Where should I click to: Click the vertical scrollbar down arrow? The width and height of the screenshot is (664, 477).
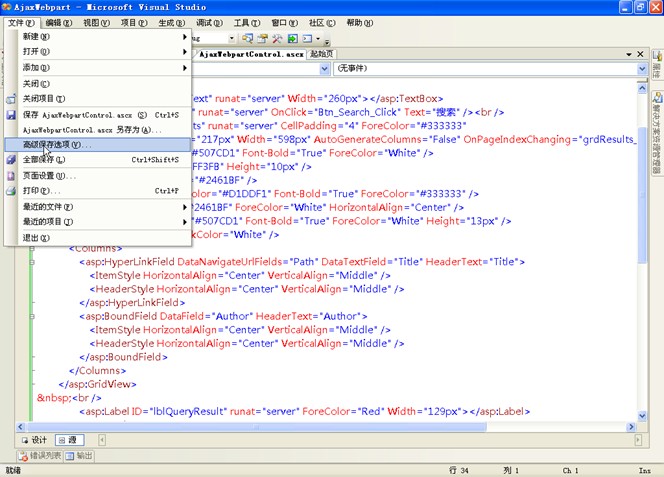(642, 416)
